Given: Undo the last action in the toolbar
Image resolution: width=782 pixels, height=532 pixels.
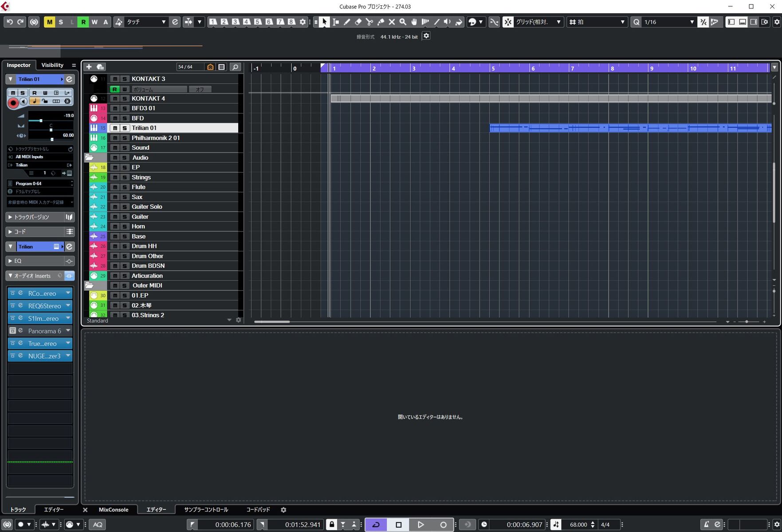Looking at the screenshot, I should pos(9,22).
